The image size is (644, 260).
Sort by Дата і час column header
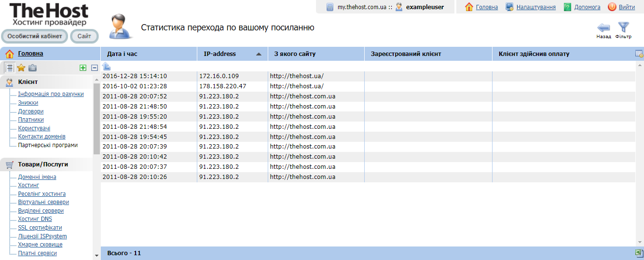point(149,54)
